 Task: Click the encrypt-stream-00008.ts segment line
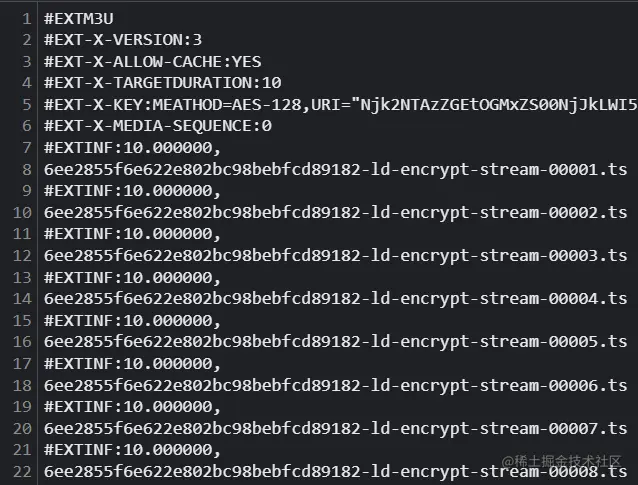[x=336, y=472]
